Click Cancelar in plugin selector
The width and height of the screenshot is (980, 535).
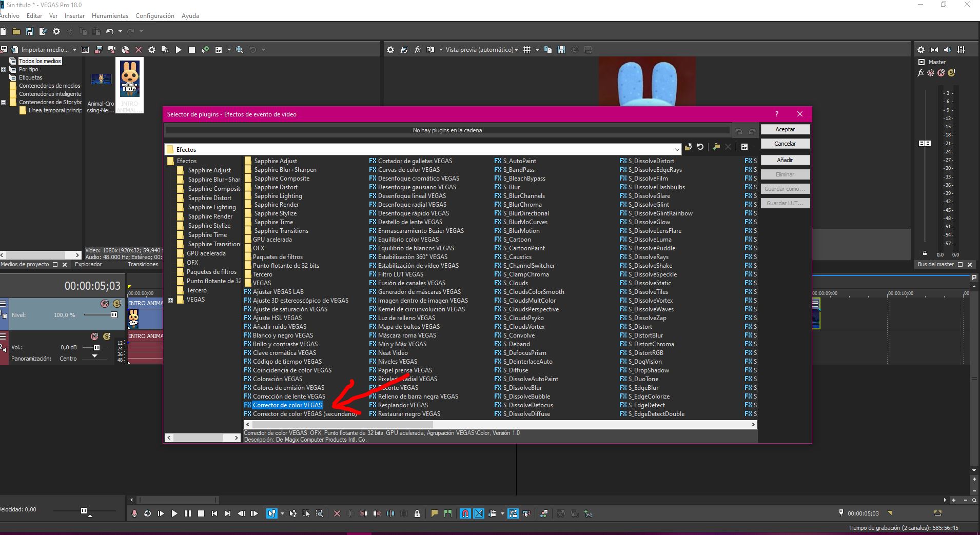(x=785, y=144)
